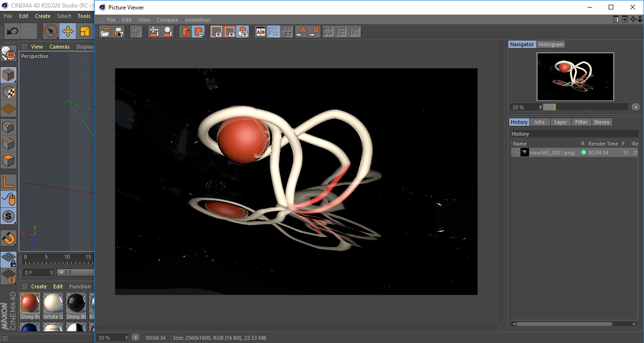This screenshot has width=644, height=343.
Task: Select new545_0051.png in History list
Action: point(575,153)
